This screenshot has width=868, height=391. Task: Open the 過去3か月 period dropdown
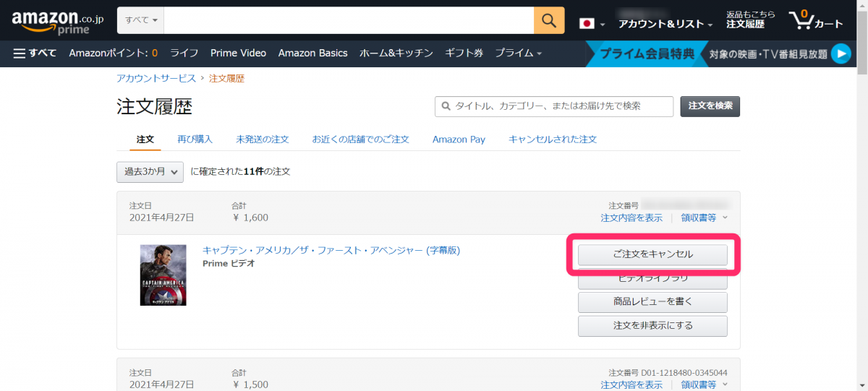click(x=150, y=172)
